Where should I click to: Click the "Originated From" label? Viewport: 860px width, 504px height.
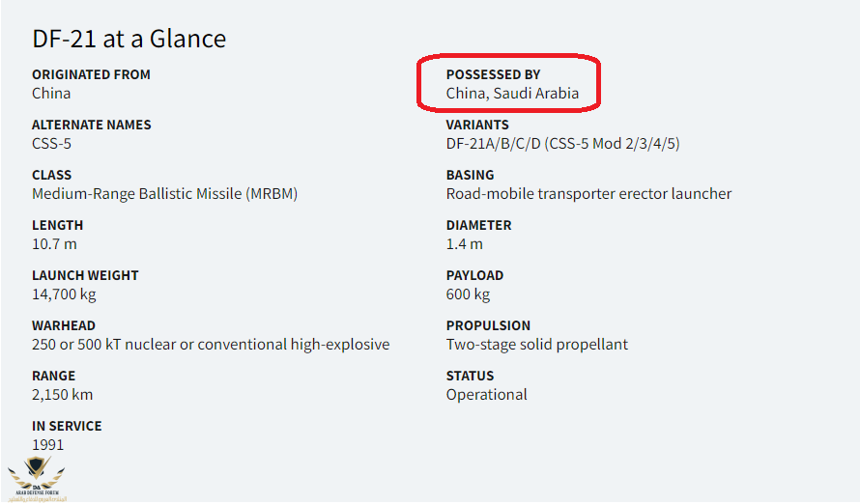tap(91, 74)
